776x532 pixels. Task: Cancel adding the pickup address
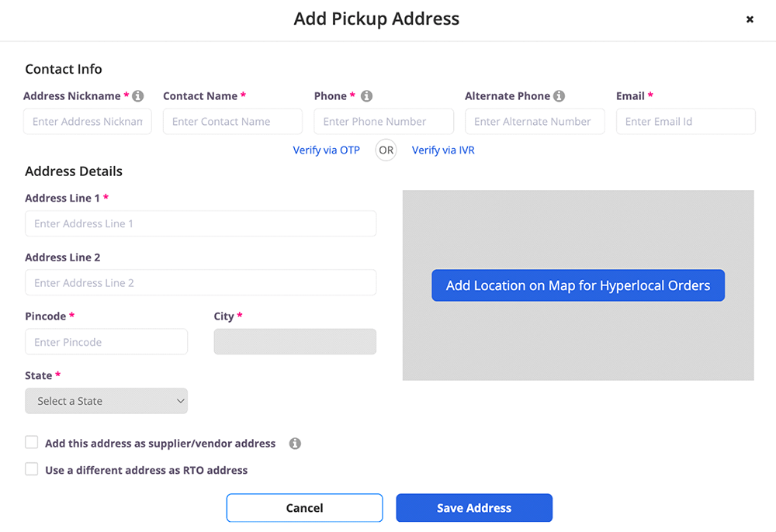point(304,508)
